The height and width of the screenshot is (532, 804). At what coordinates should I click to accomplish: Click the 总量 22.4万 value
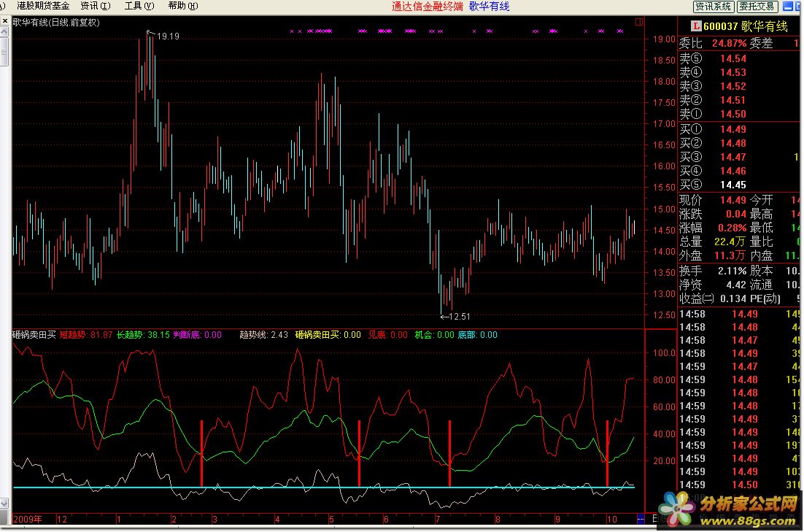tap(730, 242)
